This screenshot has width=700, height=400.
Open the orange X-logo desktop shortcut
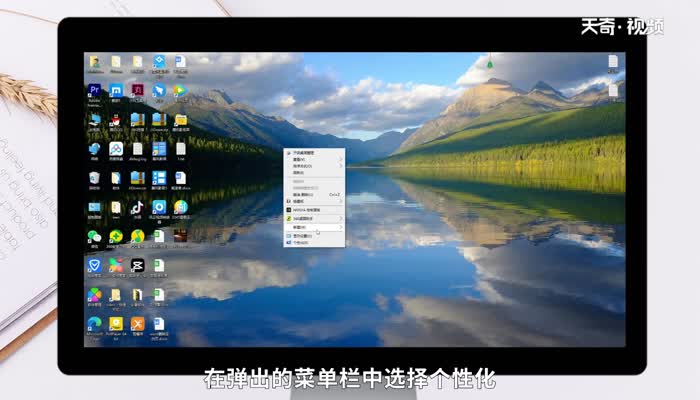click(x=138, y=324)
